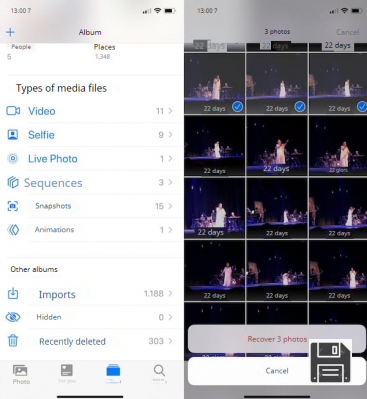Switch to the Search tab
The image size is (367, 399).
(x=159, y=373)
